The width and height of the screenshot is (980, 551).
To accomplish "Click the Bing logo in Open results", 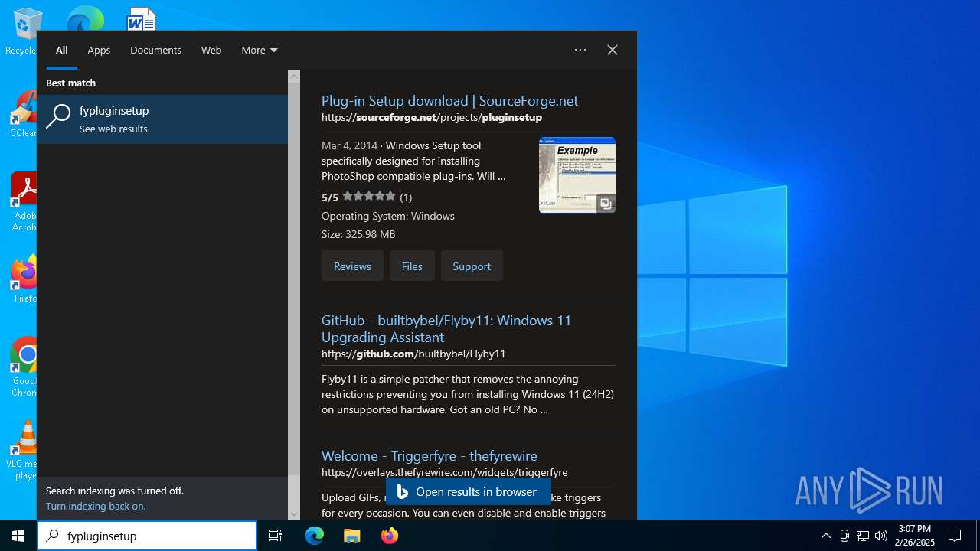I will pos(403,492).
